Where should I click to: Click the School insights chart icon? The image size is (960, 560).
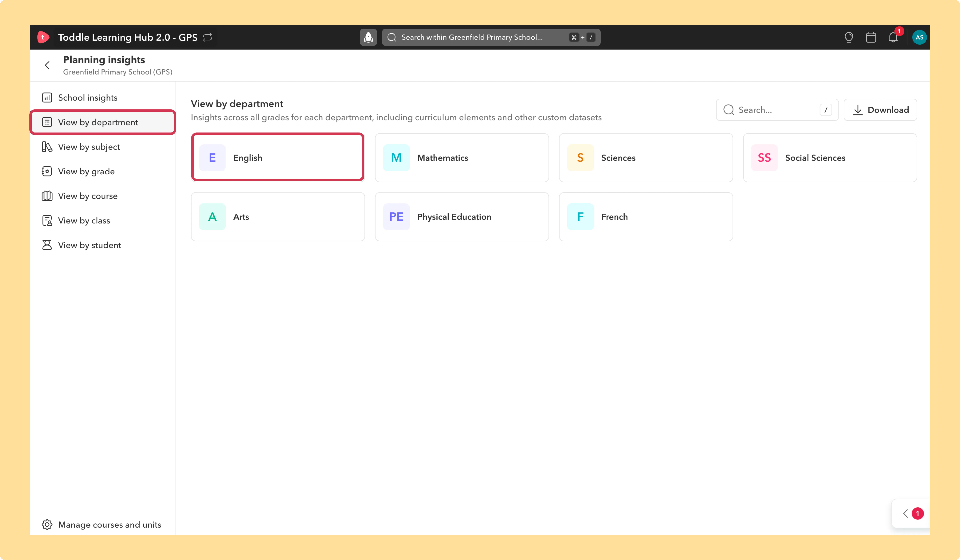click(x=47, y=97)
